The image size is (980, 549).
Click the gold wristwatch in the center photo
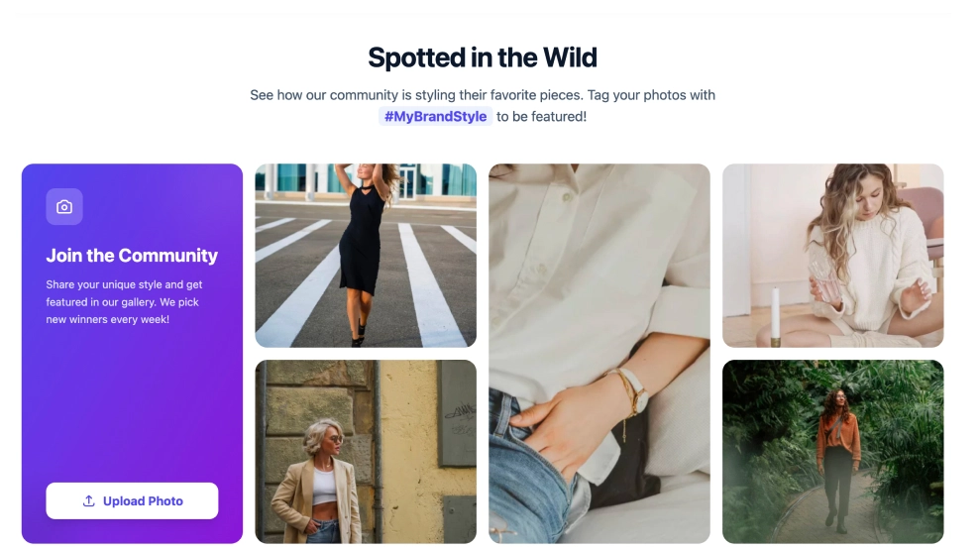pos(632,392)
